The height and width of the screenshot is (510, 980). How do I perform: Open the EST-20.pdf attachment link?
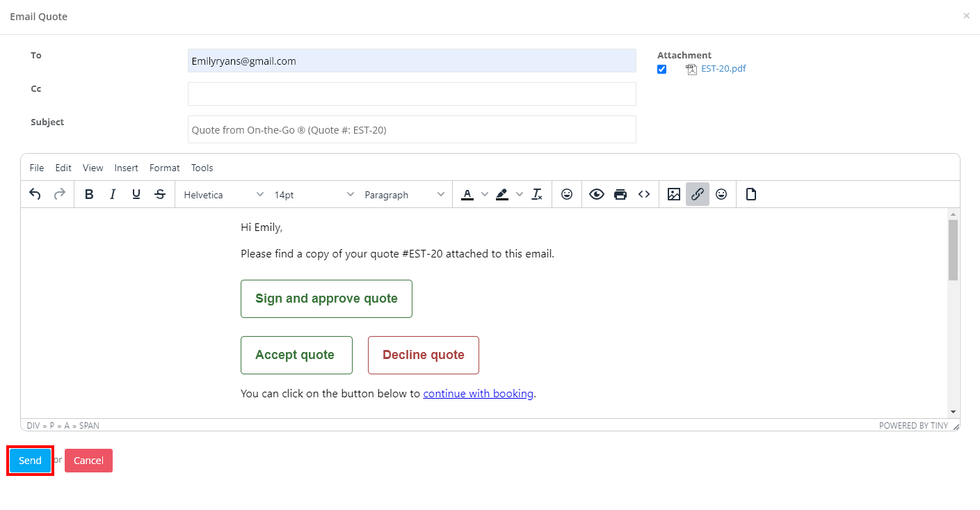tap(723, 69)
